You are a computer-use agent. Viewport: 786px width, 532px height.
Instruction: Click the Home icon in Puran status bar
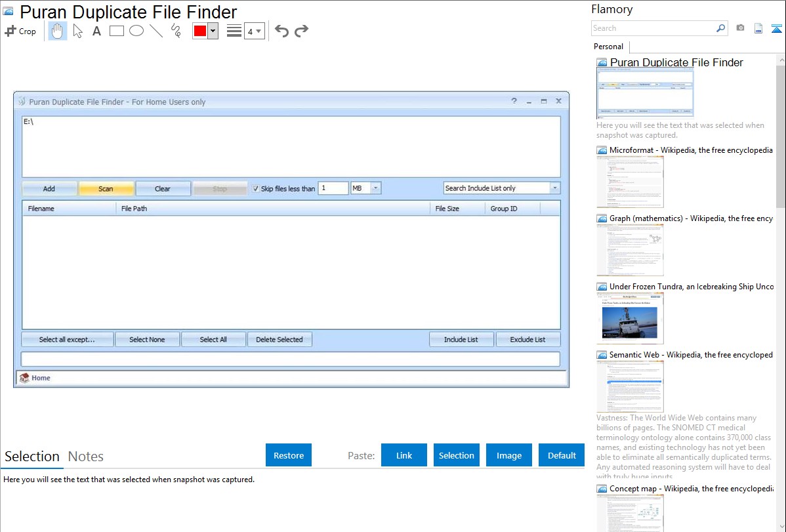tap(24, 378)
